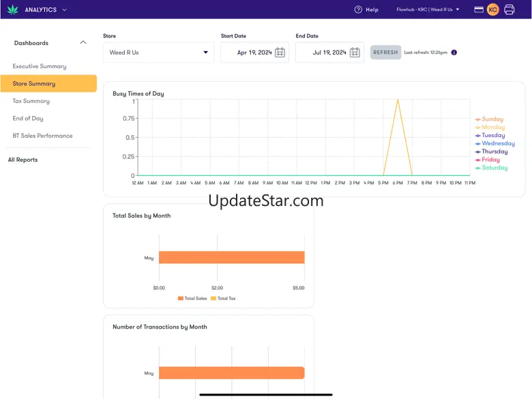Go to Executive Summary dashboard
Viewport: 532px width, 399px height.
coord(40,66)
